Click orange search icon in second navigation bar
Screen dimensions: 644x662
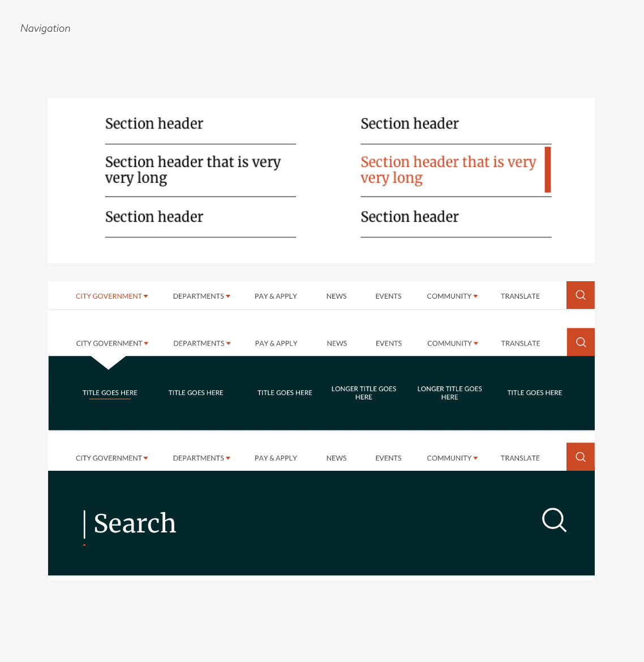point(581,342)
